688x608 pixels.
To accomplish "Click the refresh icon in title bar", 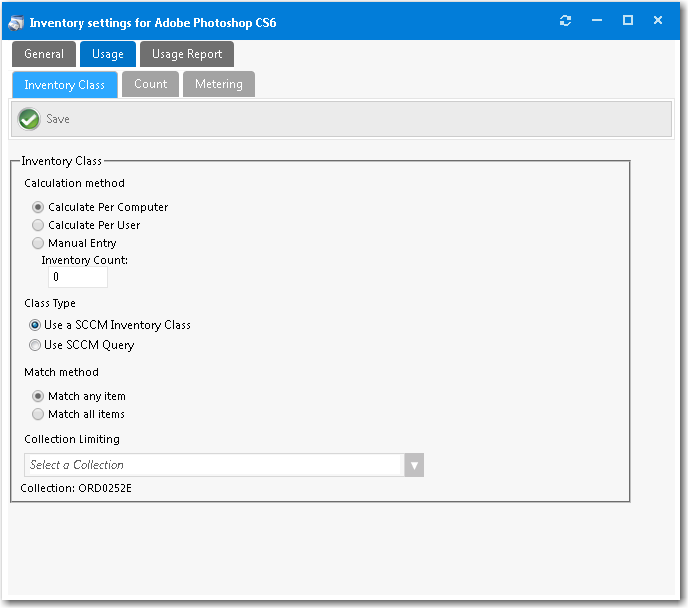I will pyautogui.click(x=566, y=21).
